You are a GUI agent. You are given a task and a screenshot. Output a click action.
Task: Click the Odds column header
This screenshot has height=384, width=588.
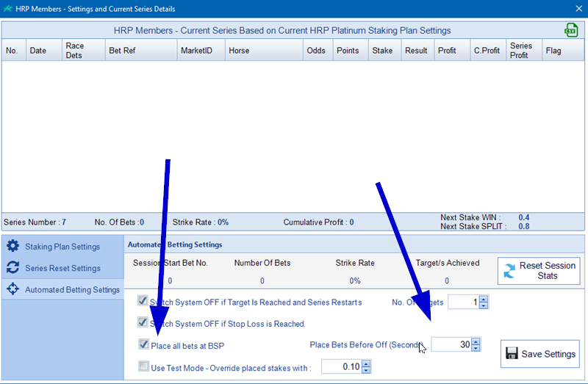point(318,50)
